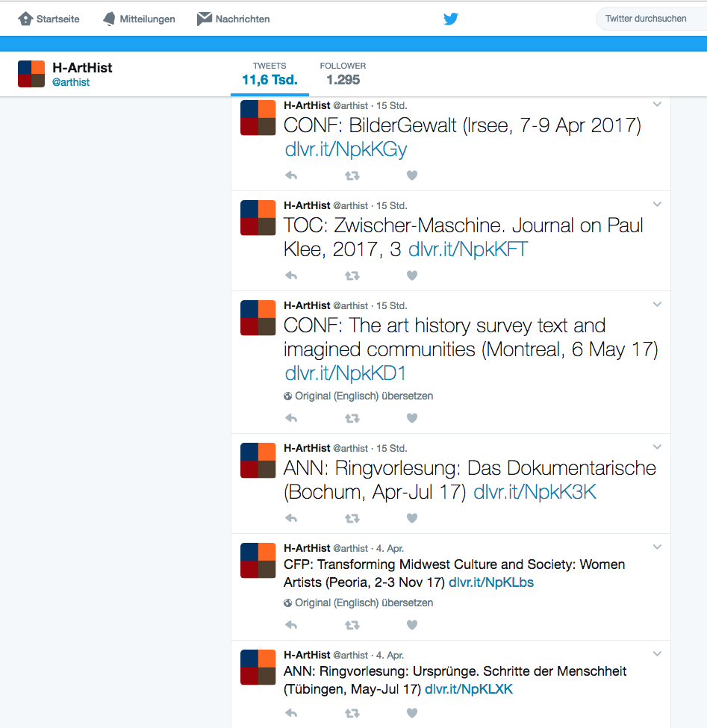Like the Bochum Ringvorlesung tweet
The image size is (707, 728).
[x=412, y=518]
